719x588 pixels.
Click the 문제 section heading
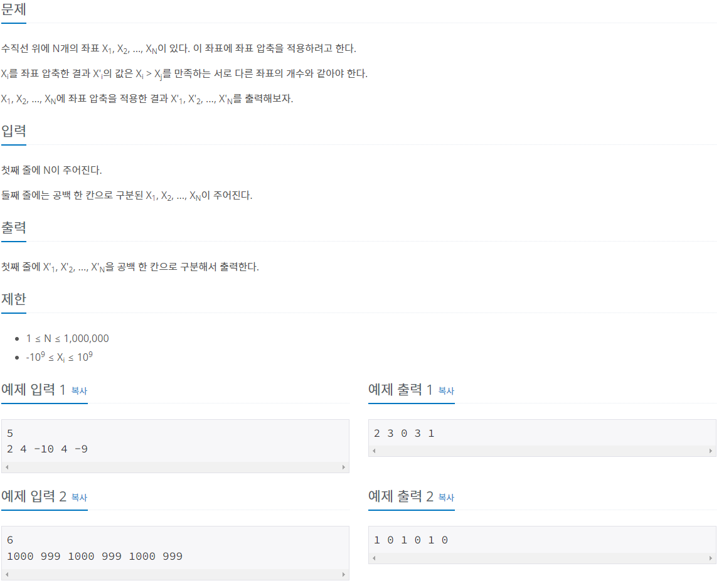[x=14, y=9]
